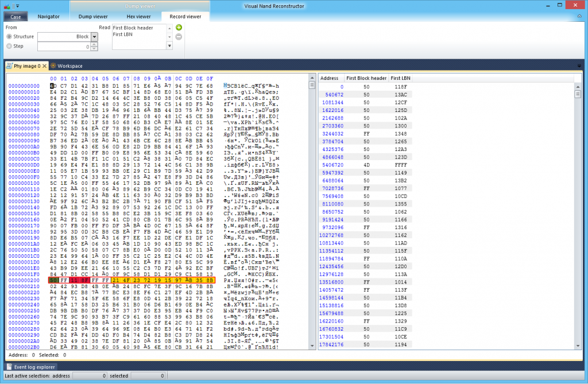Viewport: 588px width, 384px height.
Task: Click the LBN value FFFF cell
Action: [x=400, y=165]
